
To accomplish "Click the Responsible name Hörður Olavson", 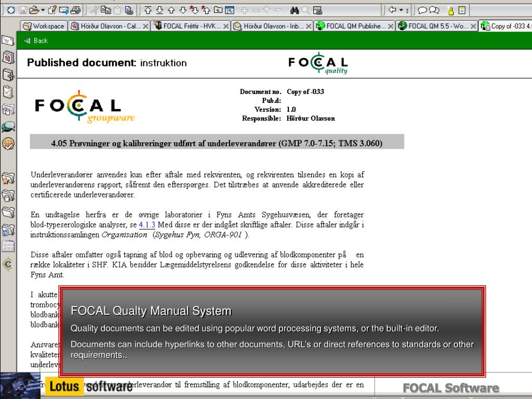I will tap(311, 118).
